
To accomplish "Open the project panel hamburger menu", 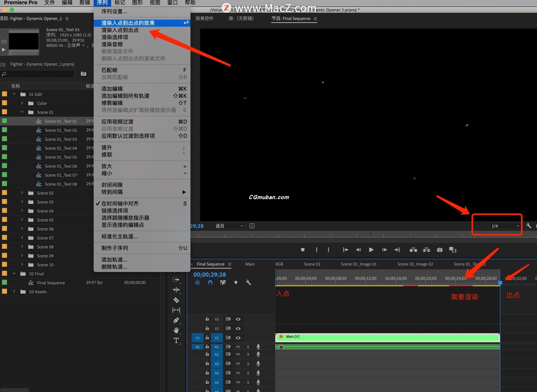I will click(x=67, y=18).
